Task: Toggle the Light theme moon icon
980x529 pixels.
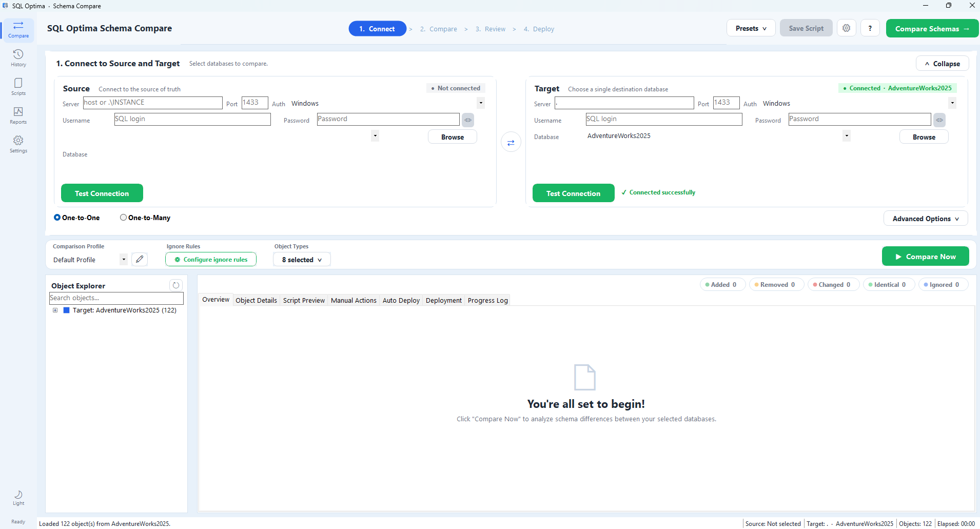Action: [x=18, y=498]
